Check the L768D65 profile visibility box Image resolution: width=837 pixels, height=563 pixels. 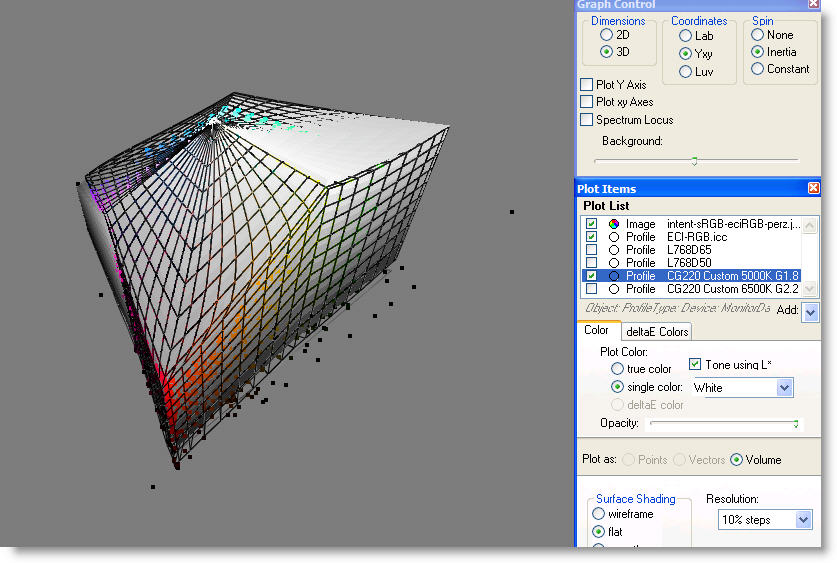click(x=592, y=250)
